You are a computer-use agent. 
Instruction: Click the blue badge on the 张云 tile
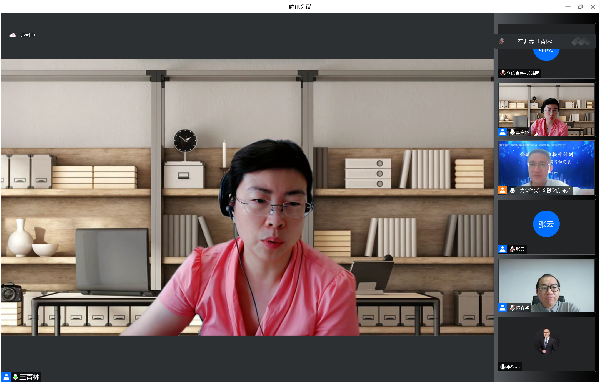point(502,249)
